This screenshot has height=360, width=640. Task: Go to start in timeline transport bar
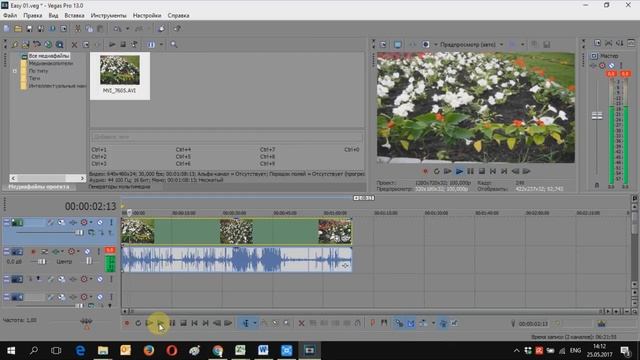click(x=195, y=323)
